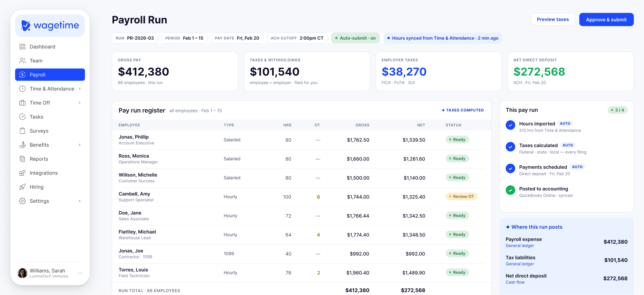Open the Reports section
Image resolution: width=644 pixels, height=295 pixels.
click(50, 159)
